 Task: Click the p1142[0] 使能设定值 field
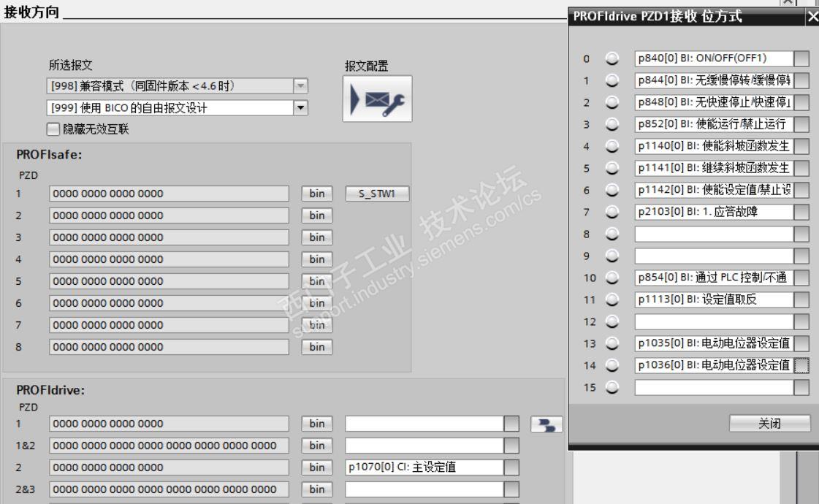tap(714, 190)
